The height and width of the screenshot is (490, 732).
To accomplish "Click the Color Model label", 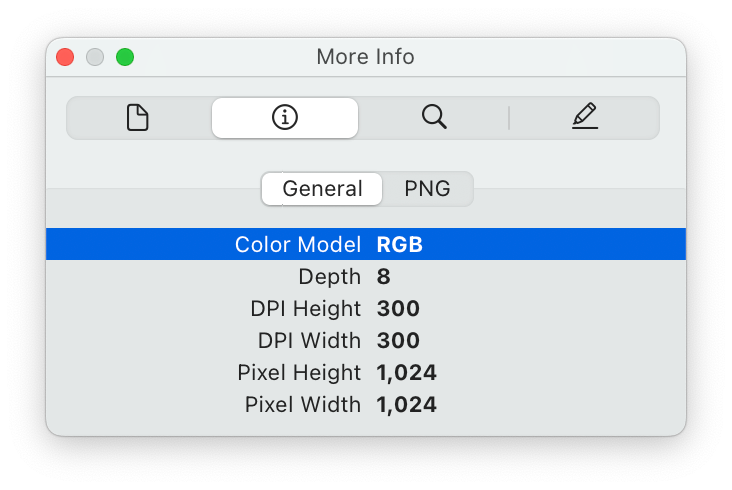I will [297, 244].
